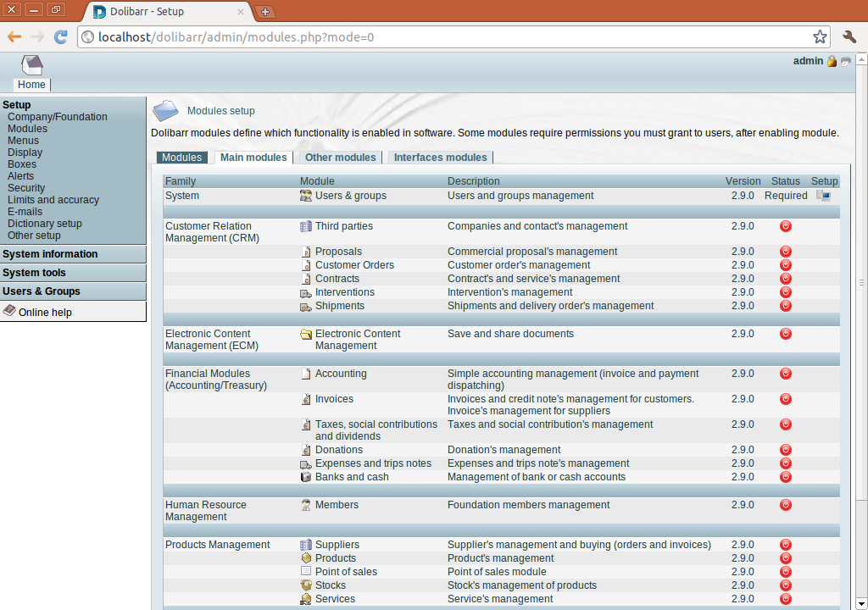This screenshot has width=868, height=610.
Task: Reload page with browser refresh icon
Action: (60, 37)
